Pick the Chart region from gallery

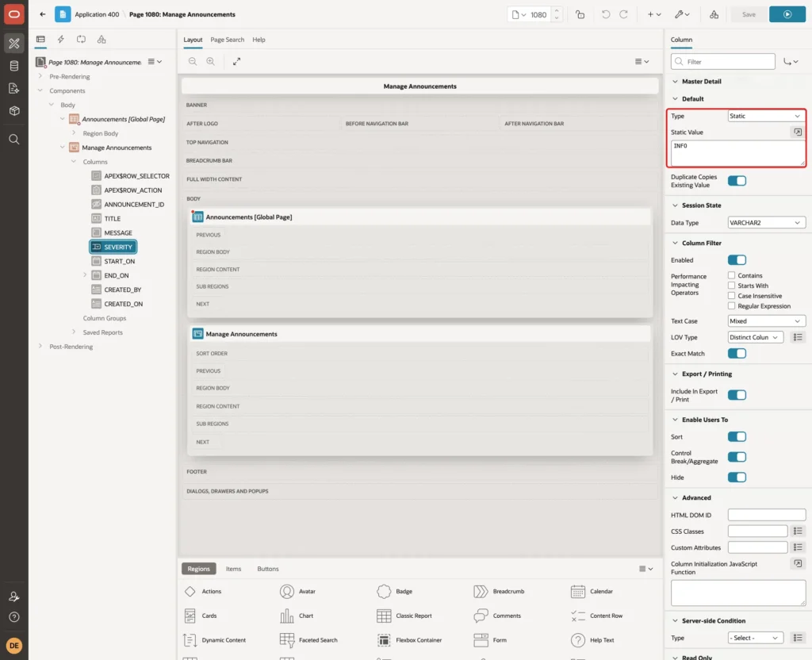click(297, 616)
